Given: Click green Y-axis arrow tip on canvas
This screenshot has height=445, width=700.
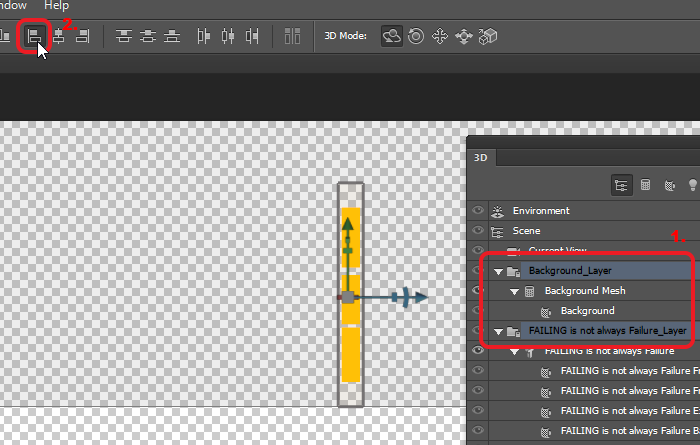Looking at the screenshot, I should (x=348, y=224).
